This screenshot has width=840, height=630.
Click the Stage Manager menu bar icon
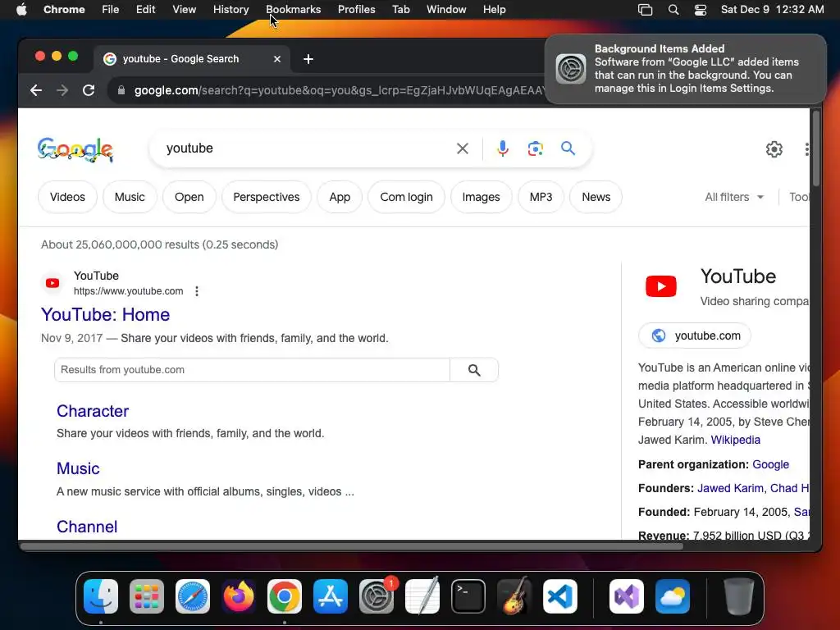(645, 10)
